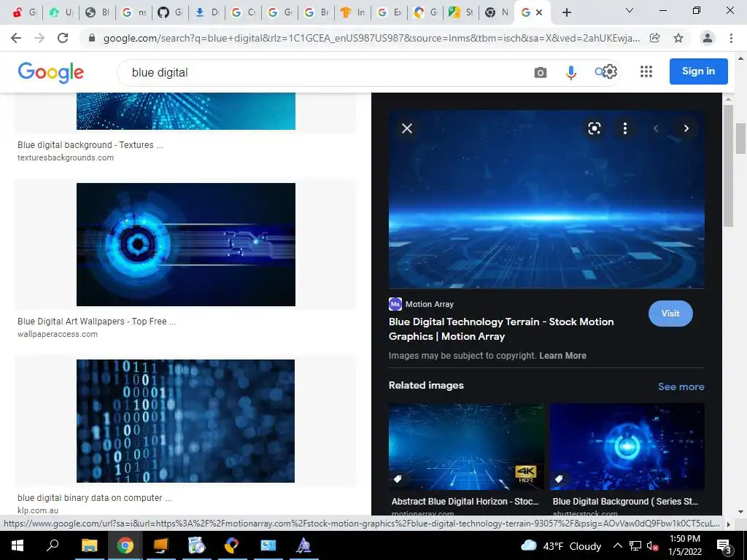The width and height of the screenshot is (747, 560).
Task: Click the orange monitor app on the taskbar
Action: [x=161, y=545]
